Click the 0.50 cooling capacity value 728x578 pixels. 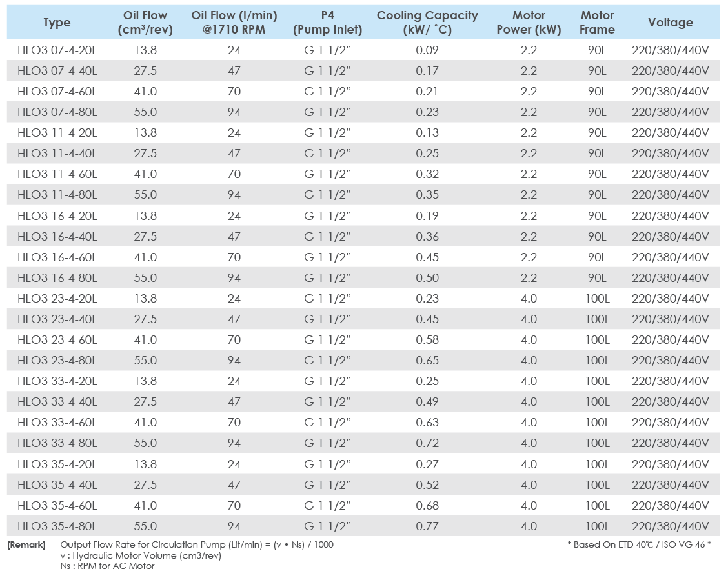point(427,278)
